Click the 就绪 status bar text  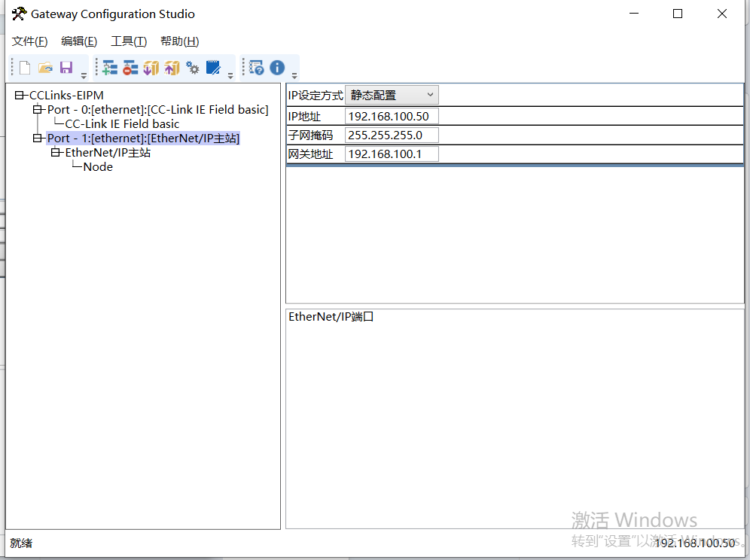point(21,543)
